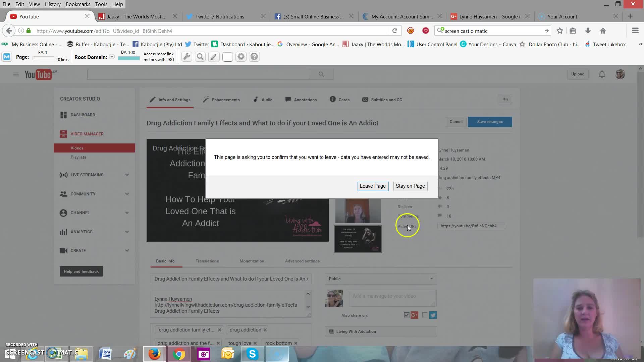Click YouTube search magnifier button
This screenshot has width=644, height=362.
tap(321, 74)
